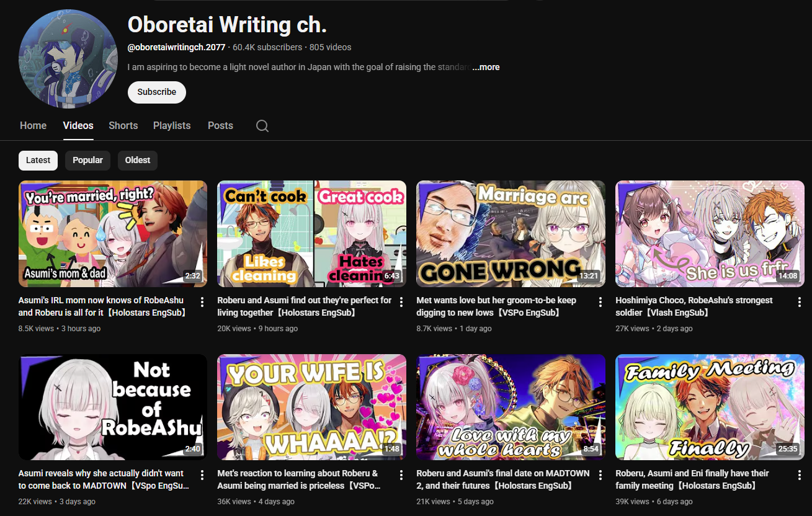Open title "Asumi's IRL mom now knows of RobeAshu"
The width and height of the screenshot is (812, 516).
coord(103,306)
